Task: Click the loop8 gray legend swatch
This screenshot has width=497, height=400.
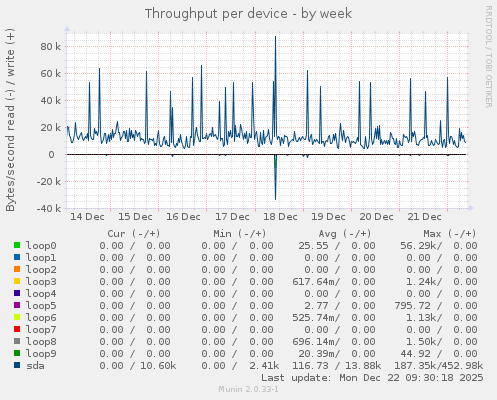Action: coord(17,341)
